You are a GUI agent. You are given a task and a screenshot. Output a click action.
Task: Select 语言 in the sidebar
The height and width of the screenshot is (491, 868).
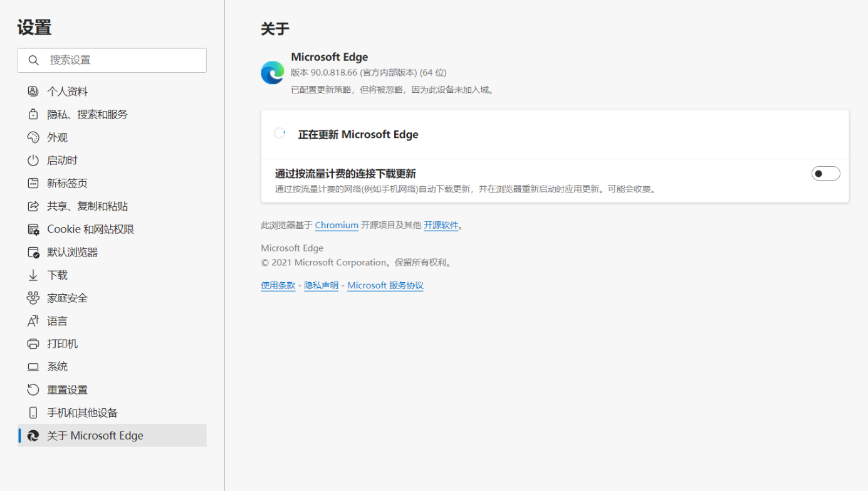coord(112,321)
